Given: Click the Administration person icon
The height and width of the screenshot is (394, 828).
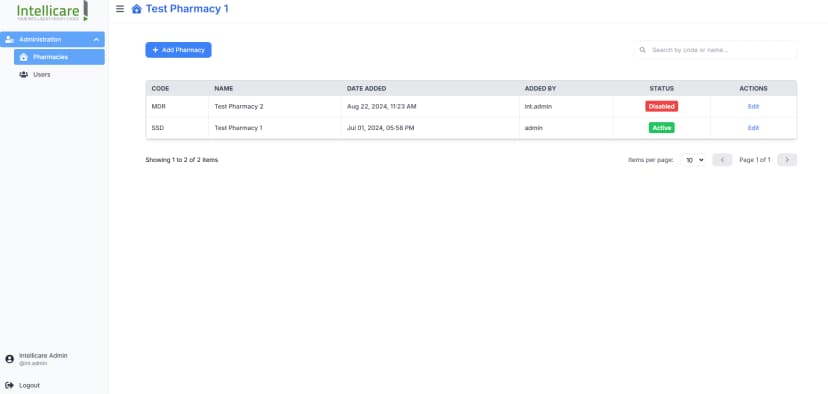Looking at the screenshot, I should point(10,40).
